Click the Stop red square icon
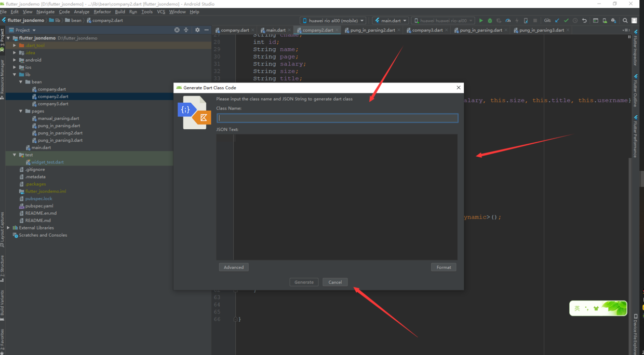This screenshot has height=355, width=644. 535,21
